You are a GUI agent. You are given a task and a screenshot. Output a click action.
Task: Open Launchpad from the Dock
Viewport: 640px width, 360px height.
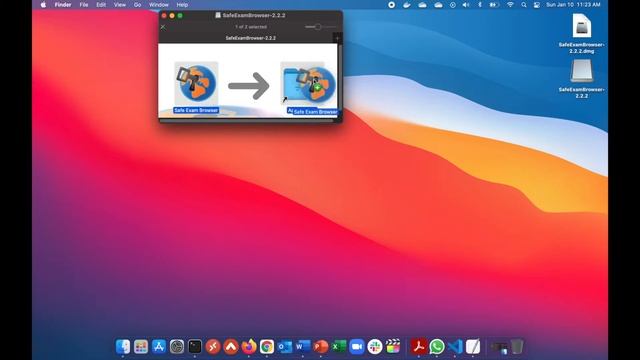[141, 347]
